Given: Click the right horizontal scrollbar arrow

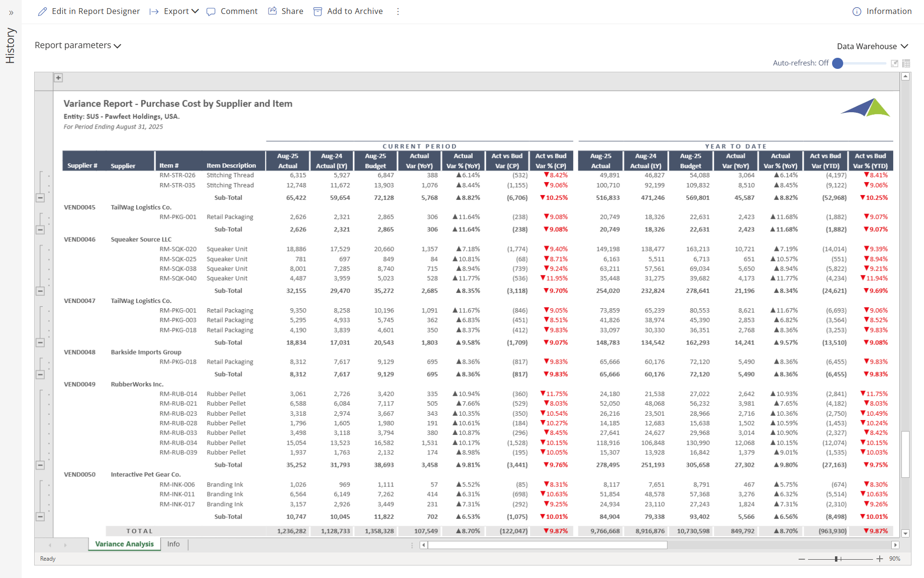Looking at the screenshot, I should [x=896, y=545].
